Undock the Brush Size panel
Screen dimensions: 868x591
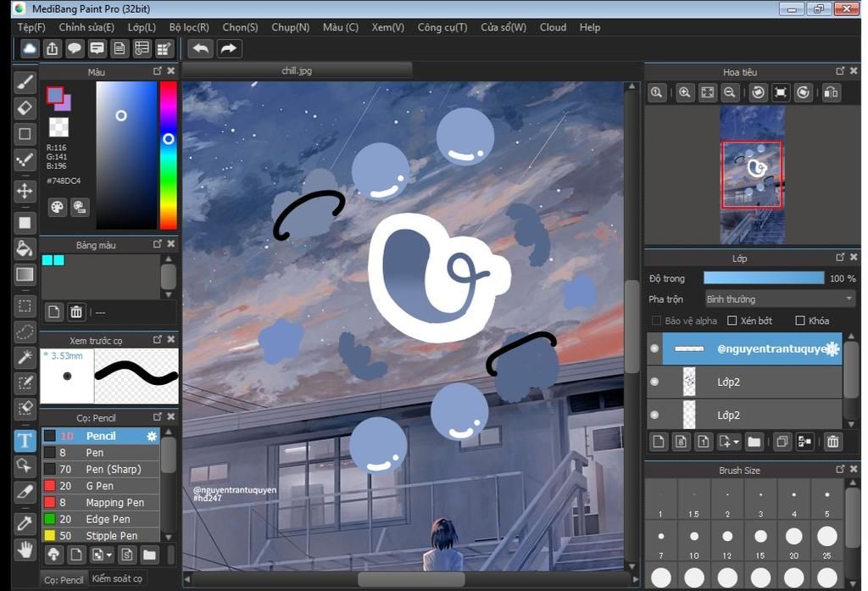pyautogui.click(x=840, y=469)
